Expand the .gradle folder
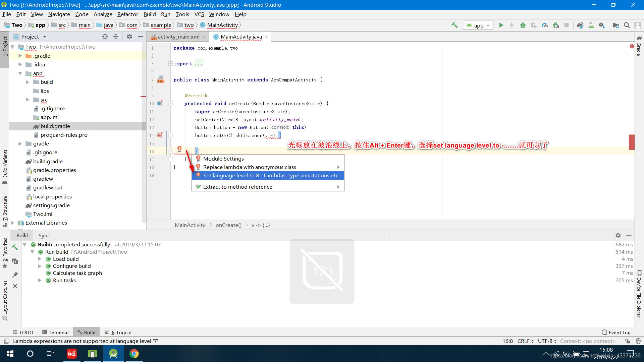Screen dimensions: 644x362 (x=20, y=56)
